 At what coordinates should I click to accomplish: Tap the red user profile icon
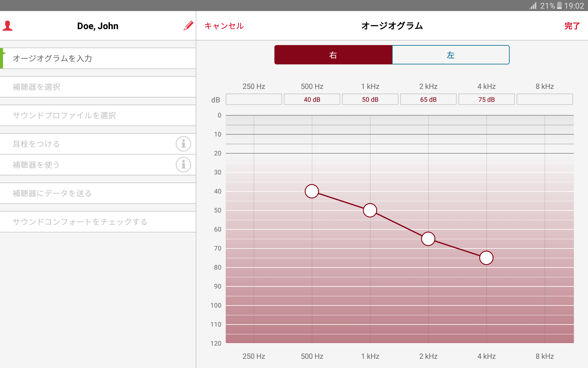pyautogui.click(x=7, y=26)
